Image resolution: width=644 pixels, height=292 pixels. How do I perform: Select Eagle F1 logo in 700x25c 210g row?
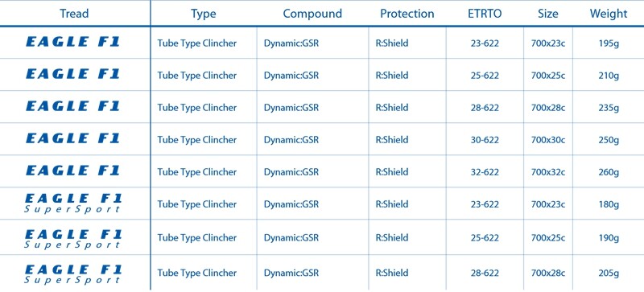click(72, 74)
